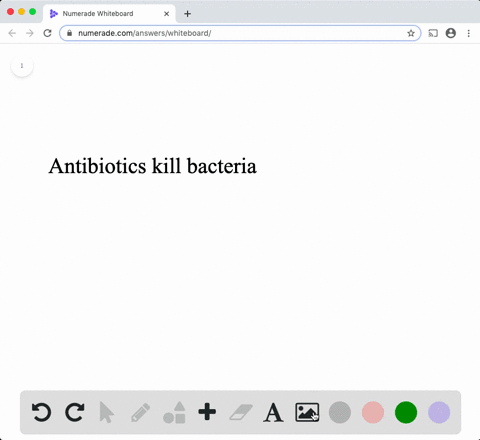Insert an image with picture tool
The width and height of the screenshot is (480, 440).
pyautogui.click(x=307, y=412)
